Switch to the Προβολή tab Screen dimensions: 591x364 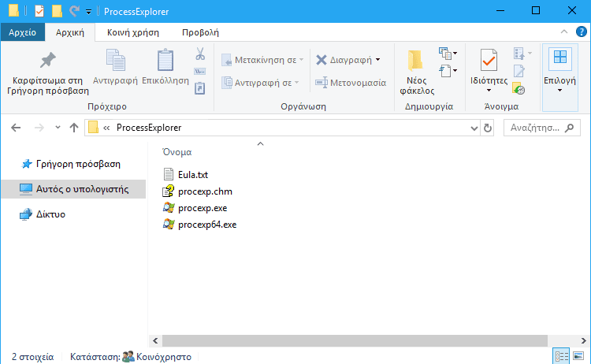coord(200,32)
